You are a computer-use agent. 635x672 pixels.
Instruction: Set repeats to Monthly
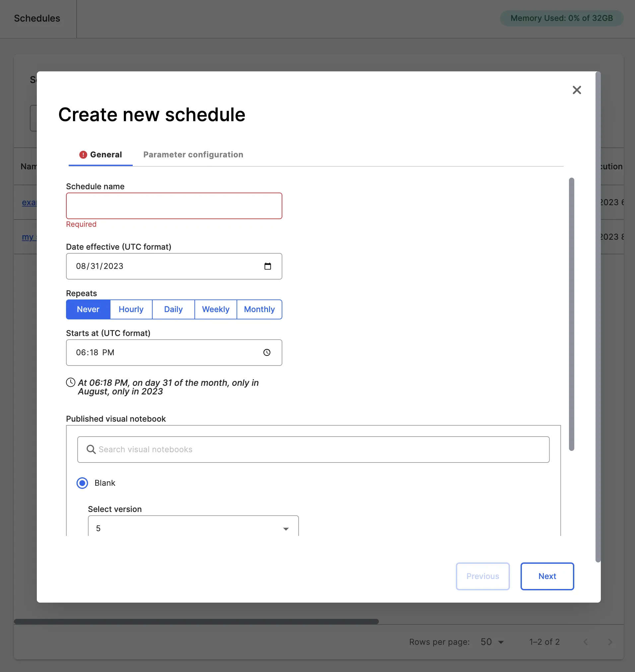pyautogui.click(x=259, y=309)
